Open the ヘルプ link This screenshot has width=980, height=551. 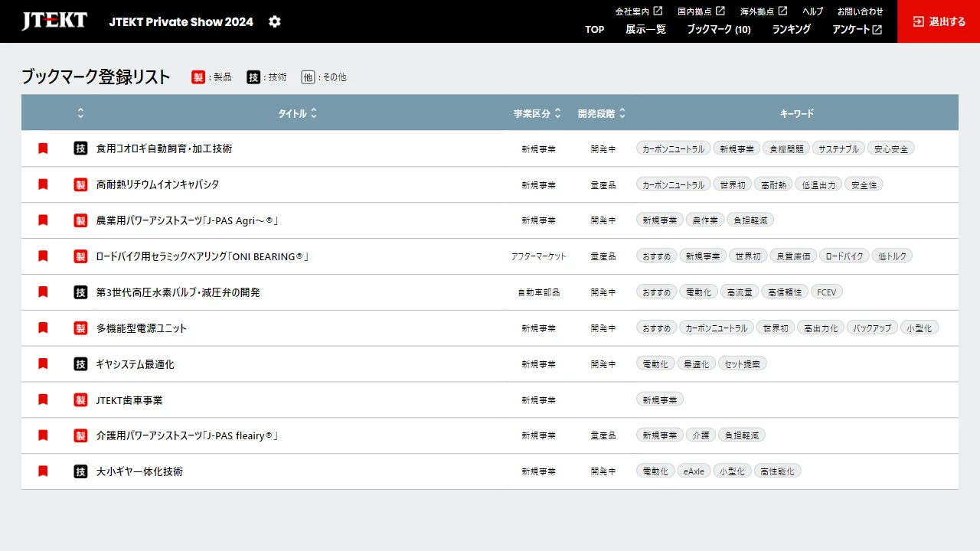click(x=812, y=11)
